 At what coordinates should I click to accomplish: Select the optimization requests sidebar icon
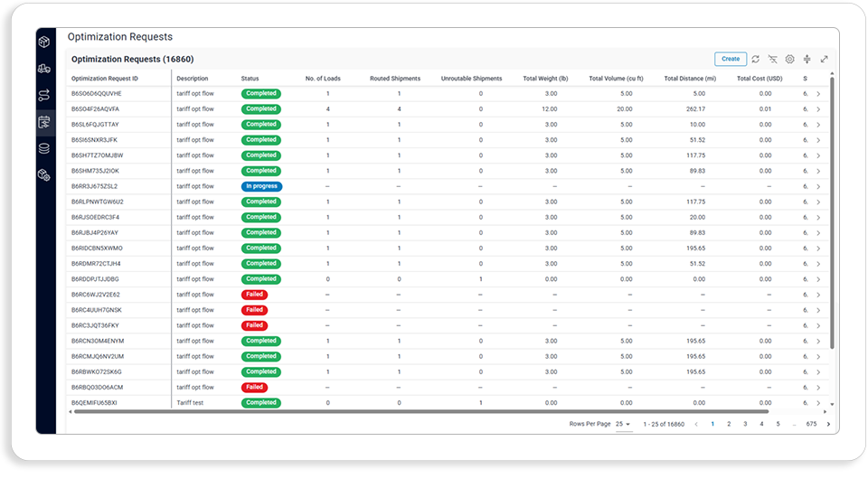(44, 122)
